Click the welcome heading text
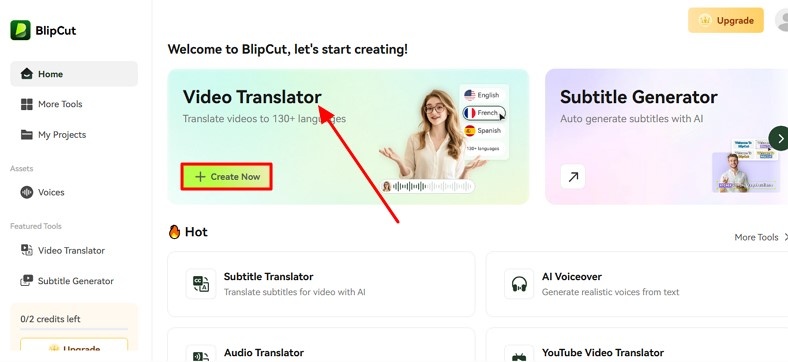Viewport: 788px width, 362px height. coord(288,49)
